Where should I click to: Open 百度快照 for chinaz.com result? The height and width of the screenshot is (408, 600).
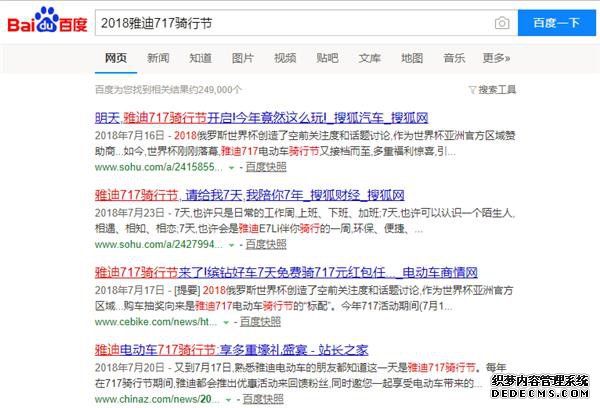[263, 399]
